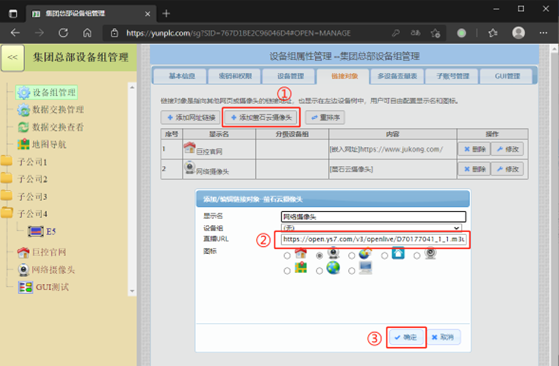Open the read aloud/translate icon in address bar

pyautogui.click(x=415, y=33)
